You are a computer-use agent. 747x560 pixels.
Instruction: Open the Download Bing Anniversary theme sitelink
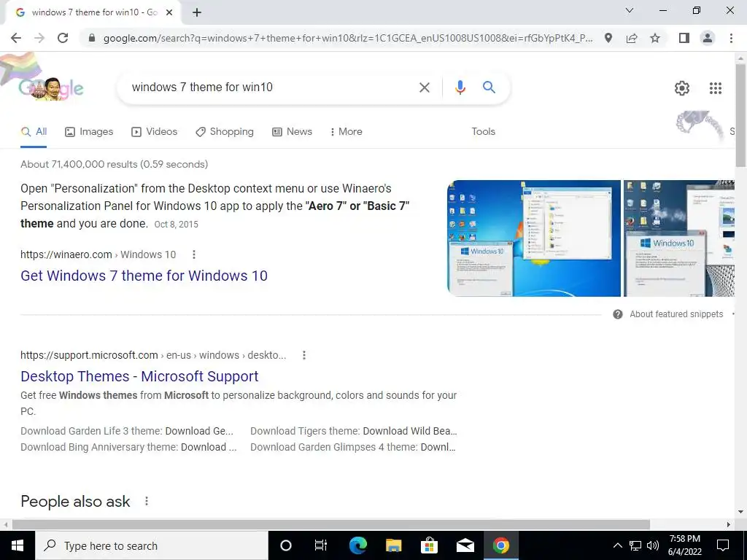pyautogui.click(x=128, y=447)
